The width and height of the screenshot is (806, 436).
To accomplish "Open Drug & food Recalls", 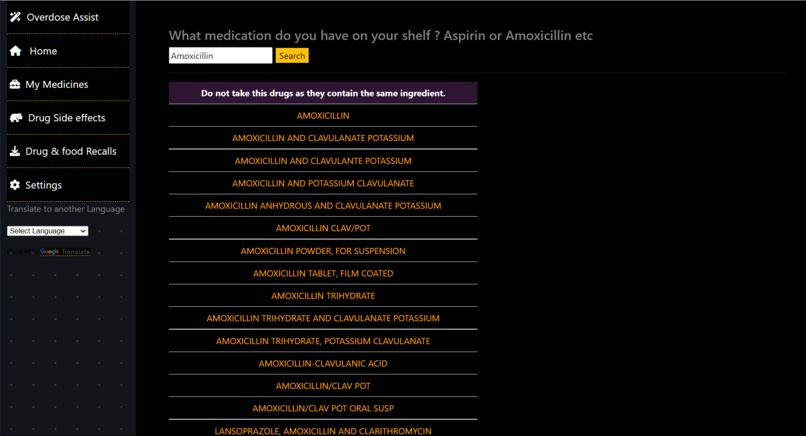I will tap(68, 151).
